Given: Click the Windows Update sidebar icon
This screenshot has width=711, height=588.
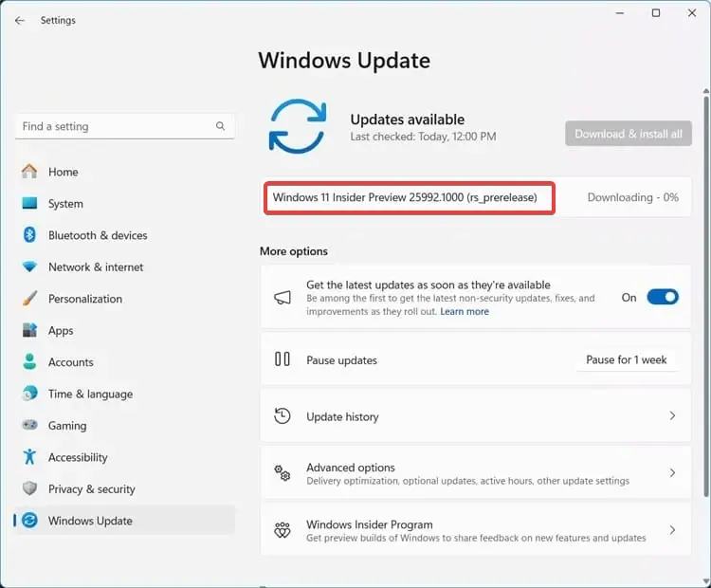Looking at the screenshot, I should click(29, 521).
